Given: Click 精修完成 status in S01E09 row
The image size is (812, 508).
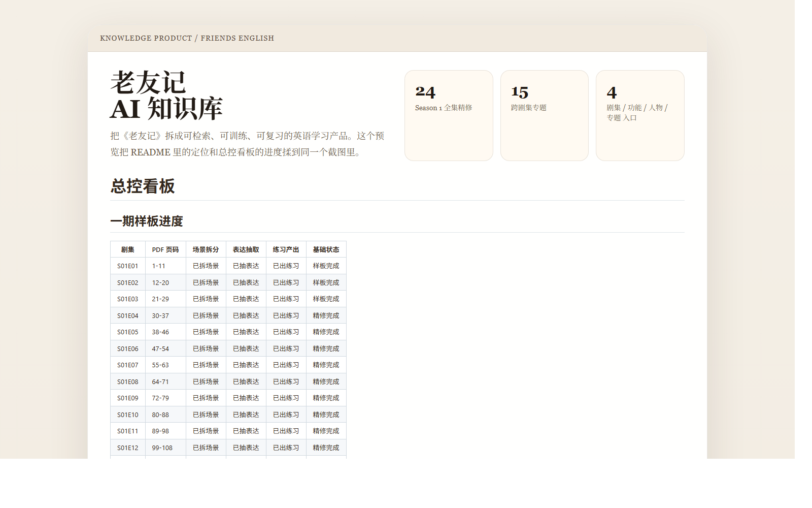Looking at the screenshot, I should 326,398.
